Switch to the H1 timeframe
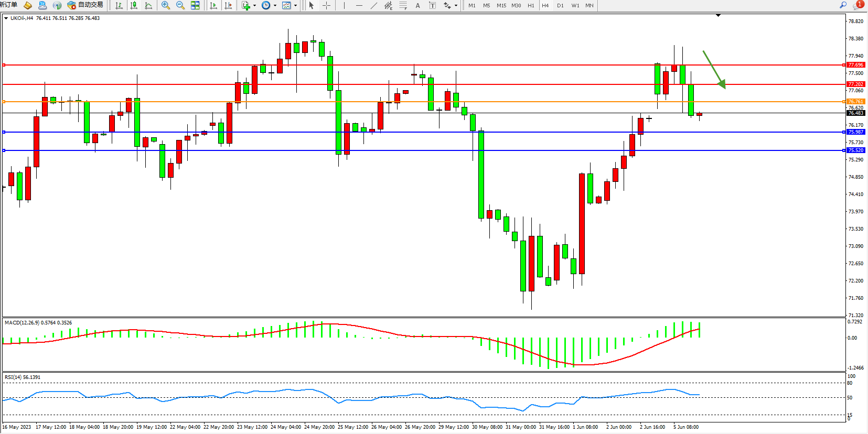868x434 pixels. [x=531, y=5]
